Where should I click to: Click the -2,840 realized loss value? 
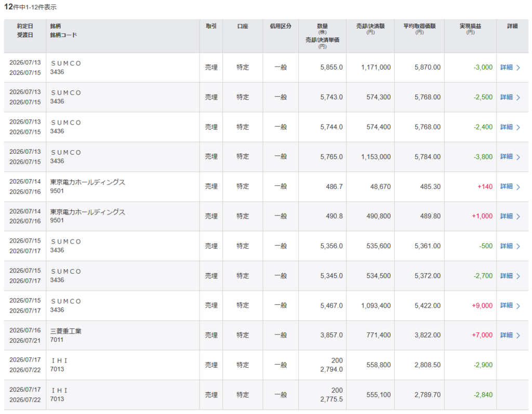(x=483, y=395)
